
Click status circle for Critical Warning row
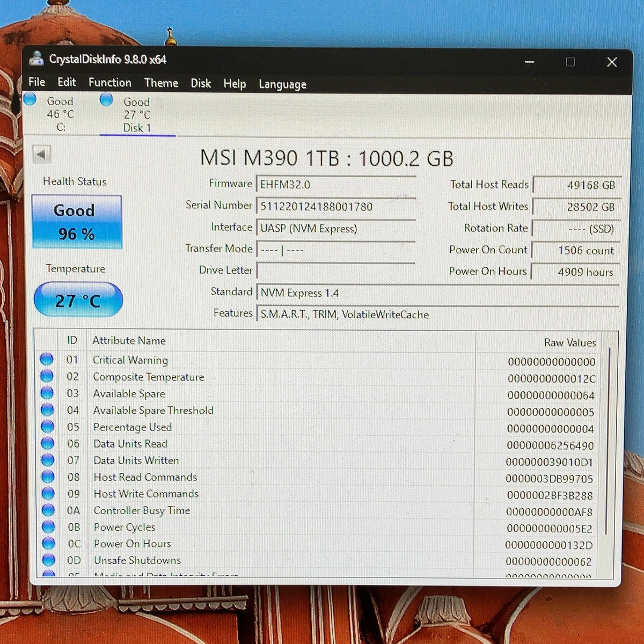click(x=47, y=359)
